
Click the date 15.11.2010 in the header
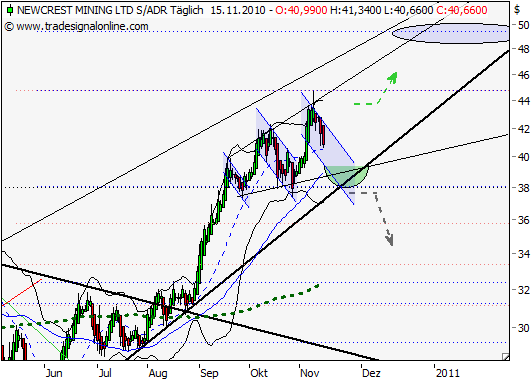pyautogui.click(x=238, y=10)
